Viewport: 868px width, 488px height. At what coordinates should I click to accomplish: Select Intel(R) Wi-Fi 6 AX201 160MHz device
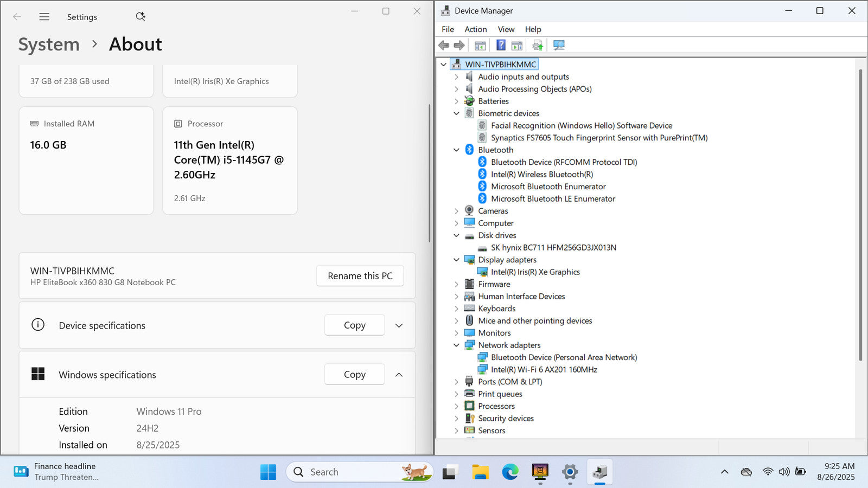tap(544, 370)
